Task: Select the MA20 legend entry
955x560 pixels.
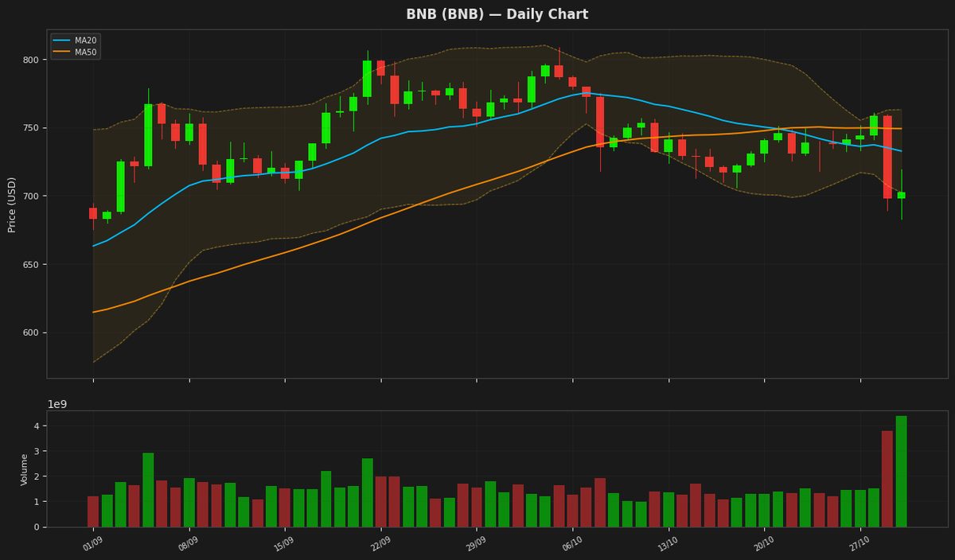Action: point(76,41)
